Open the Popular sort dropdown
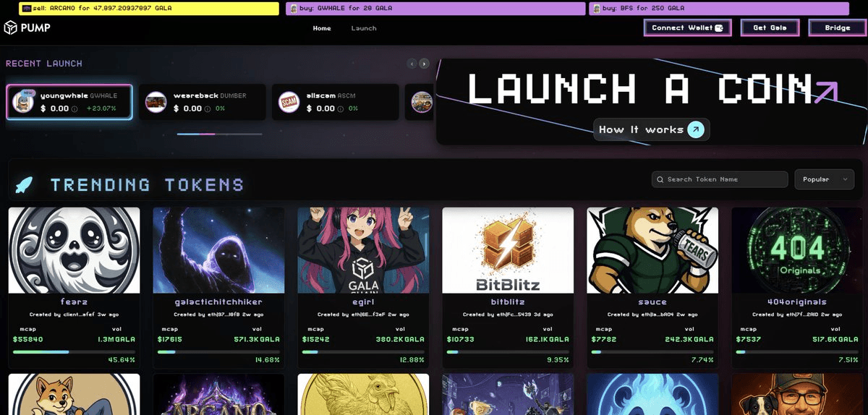 point(825,179)
